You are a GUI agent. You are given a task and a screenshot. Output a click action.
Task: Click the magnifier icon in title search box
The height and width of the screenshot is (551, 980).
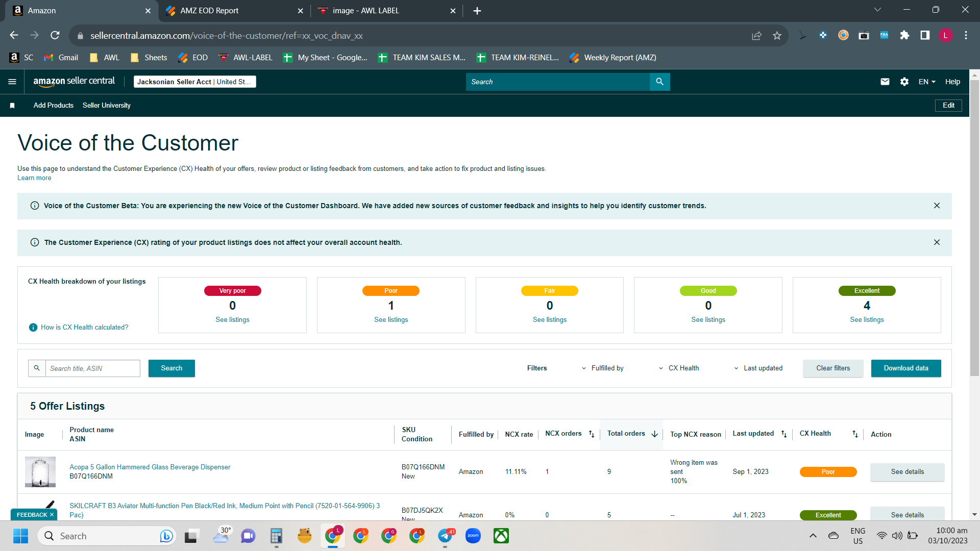[37, 368]
